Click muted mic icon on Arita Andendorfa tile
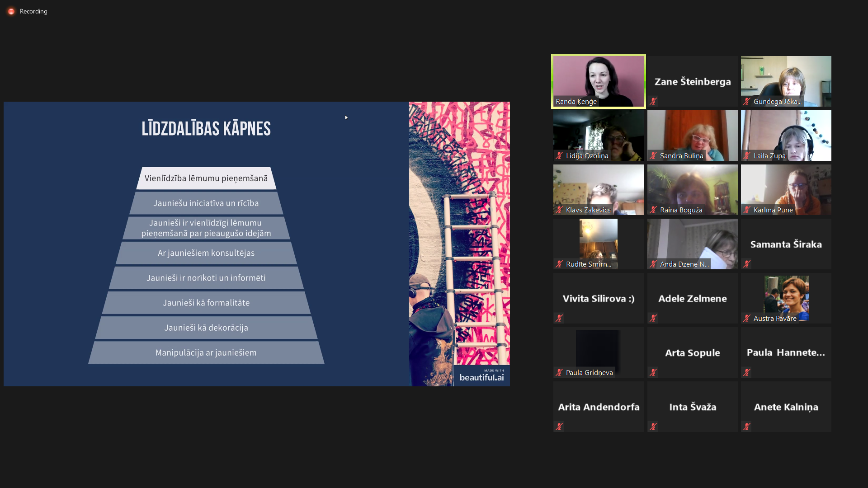868x488 pixels. click(x=559, y=427)
